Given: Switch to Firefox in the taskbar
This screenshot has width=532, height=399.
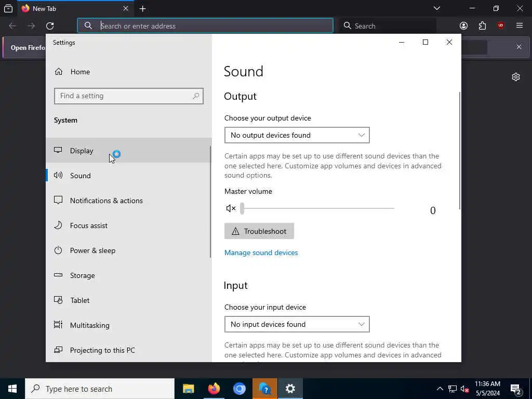Looking at the screenshot, I should pos(214,389).
